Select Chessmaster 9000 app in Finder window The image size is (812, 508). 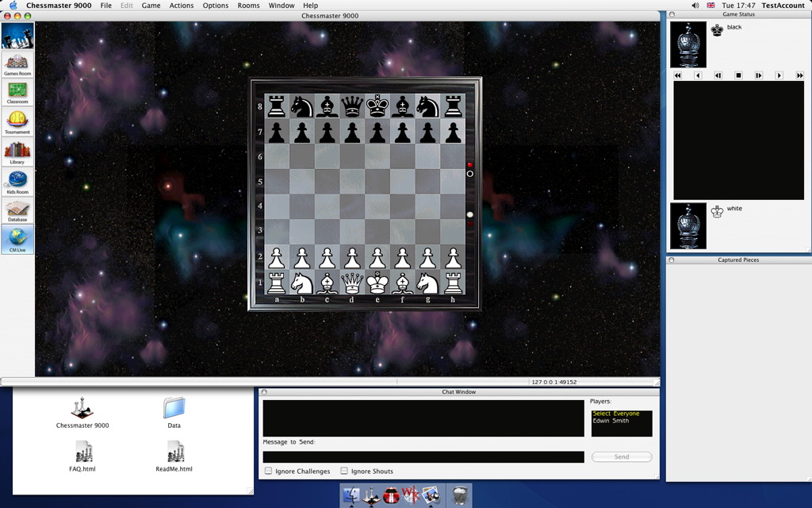pyautogui.click(x=82, y=413)
